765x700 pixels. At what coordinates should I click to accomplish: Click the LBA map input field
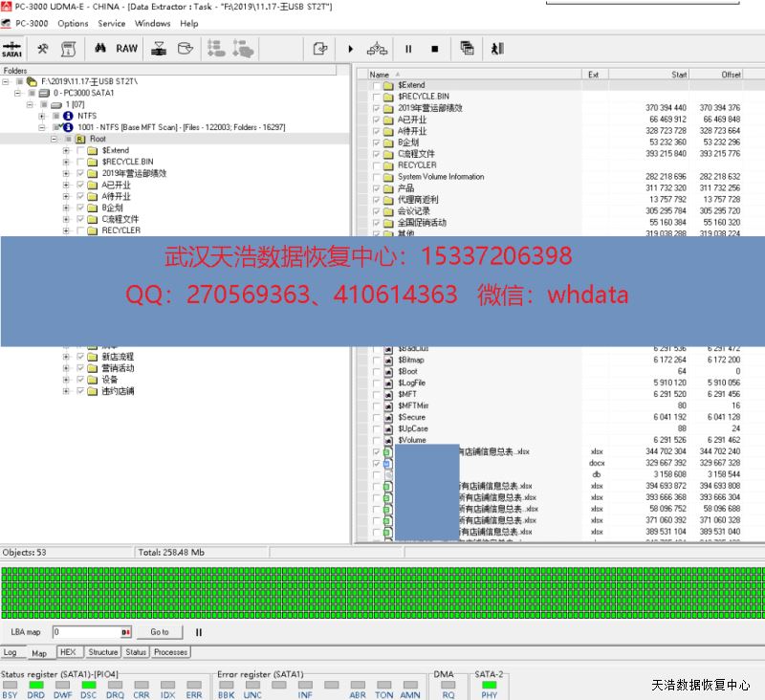click(86, 632)
